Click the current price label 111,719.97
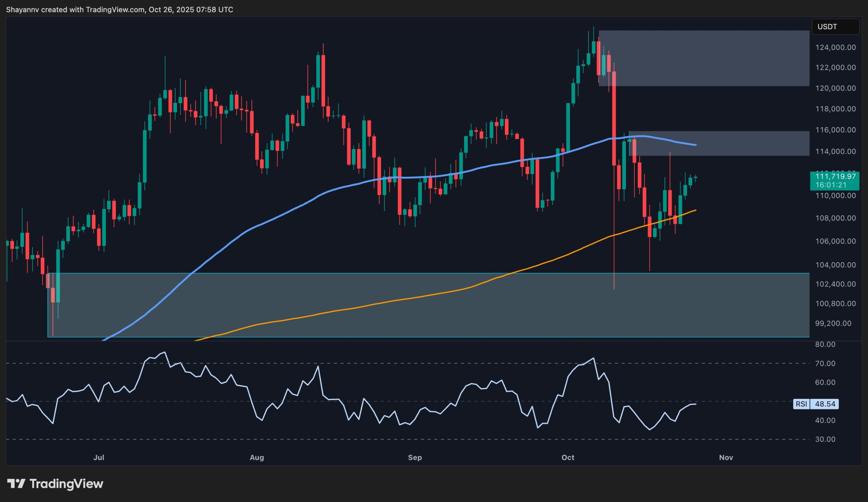This screenshot has width=868, height=502. click(x=836, y=176)
